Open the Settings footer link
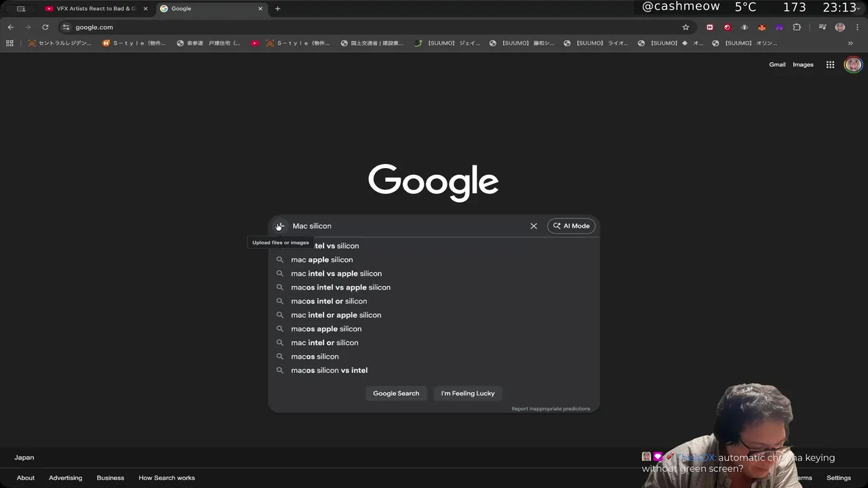 [x=839, y=478]
